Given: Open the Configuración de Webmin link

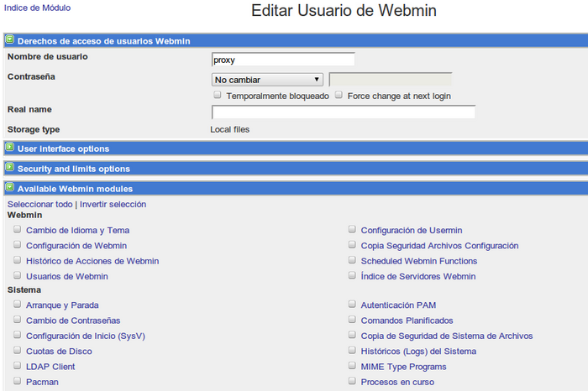Looking at the screenshot, I should [76, 246].
